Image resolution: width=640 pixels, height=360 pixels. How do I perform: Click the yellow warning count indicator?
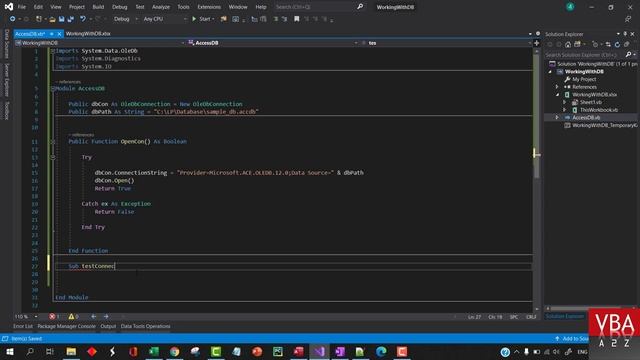[x=73, y=316]
